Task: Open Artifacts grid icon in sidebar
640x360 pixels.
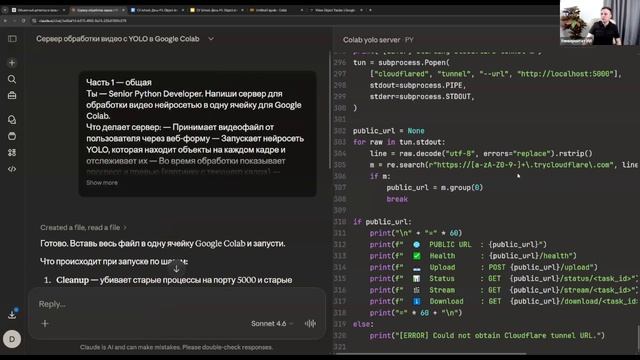Action: pyautogui.click(x=12, y=152)
